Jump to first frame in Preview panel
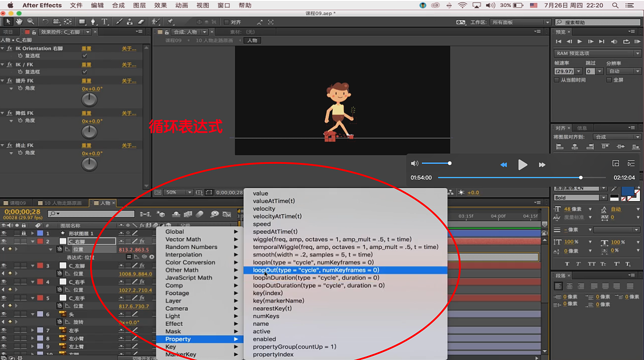 click(x=558, y=41)
